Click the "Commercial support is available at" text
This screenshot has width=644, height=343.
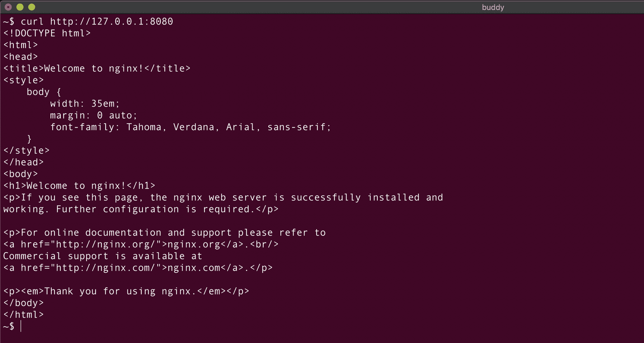click(x=103, y=256)
